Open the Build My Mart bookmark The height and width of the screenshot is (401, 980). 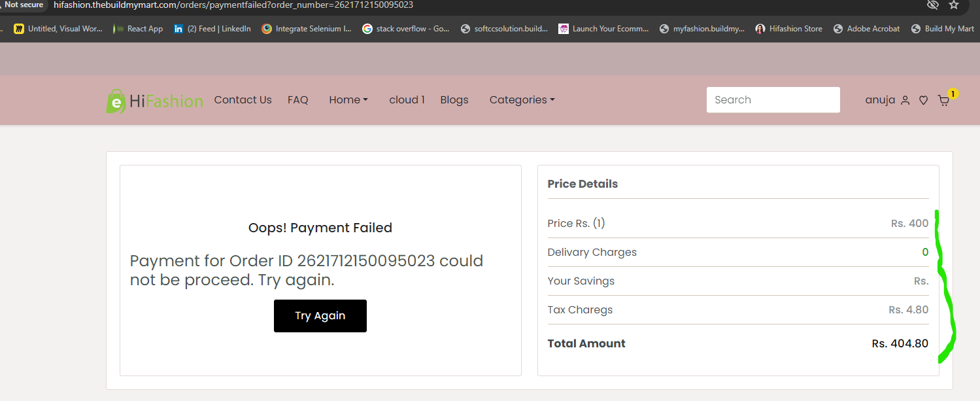pyautogui.click(x=943, y=29)
